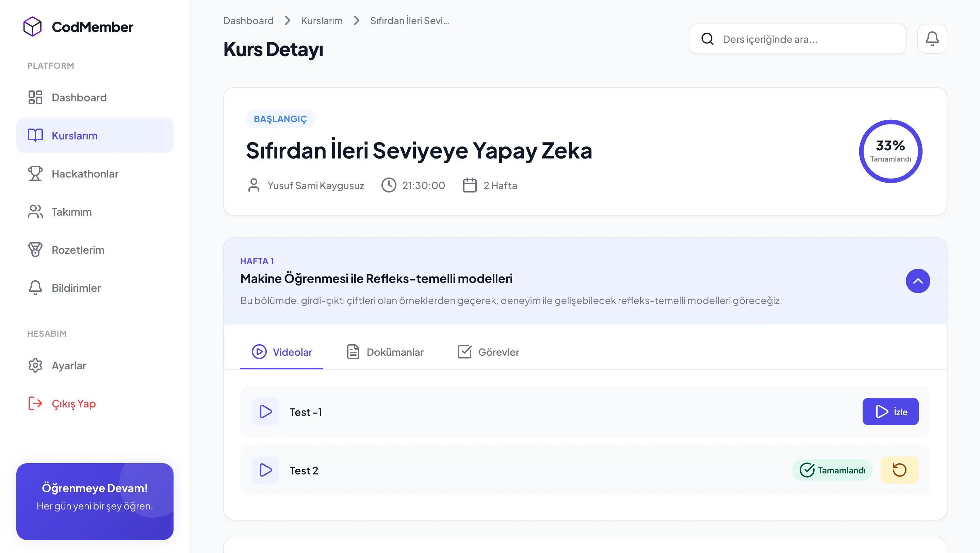Open the Dashboard from the sidebar
980x553 pixels.
click(x=79, y=97)
